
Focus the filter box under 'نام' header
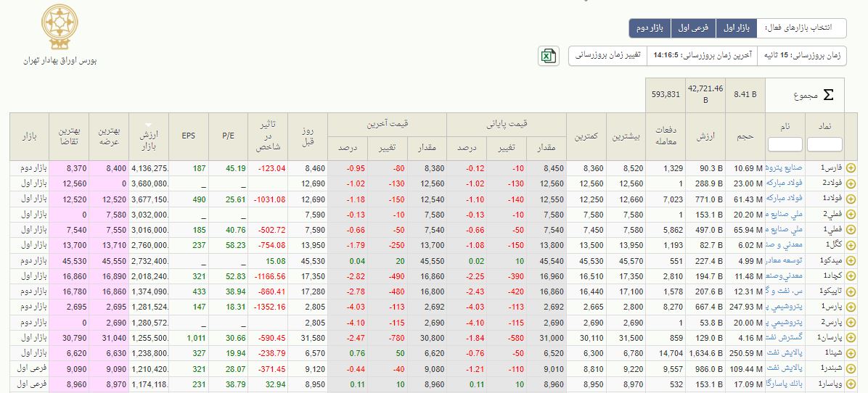pyautogui.click(x=785, y=144)
